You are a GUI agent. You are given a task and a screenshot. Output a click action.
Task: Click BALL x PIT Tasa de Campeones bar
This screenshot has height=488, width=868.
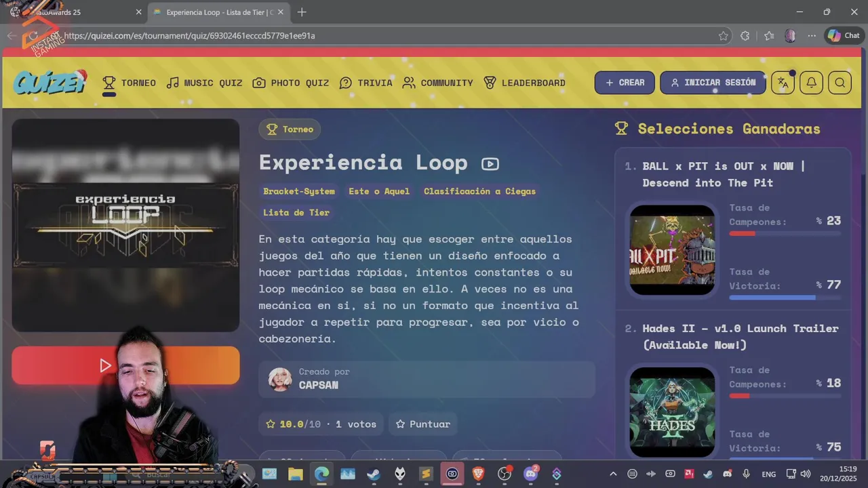785,233
